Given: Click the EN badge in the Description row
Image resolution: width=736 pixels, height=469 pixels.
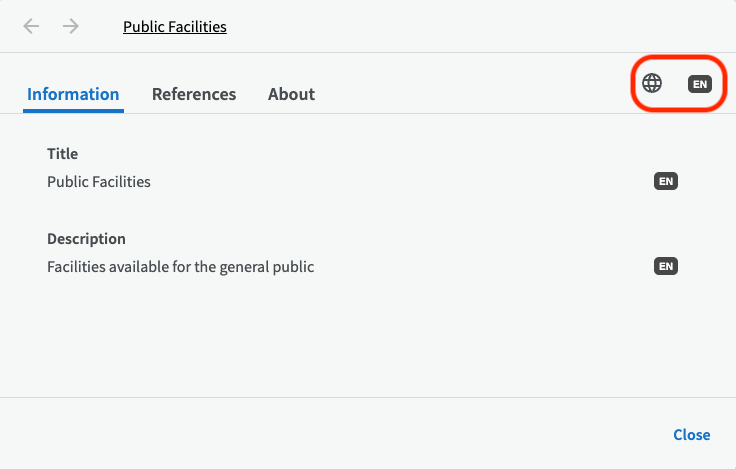Looking at the screenshot, I should tap(666, 266).
